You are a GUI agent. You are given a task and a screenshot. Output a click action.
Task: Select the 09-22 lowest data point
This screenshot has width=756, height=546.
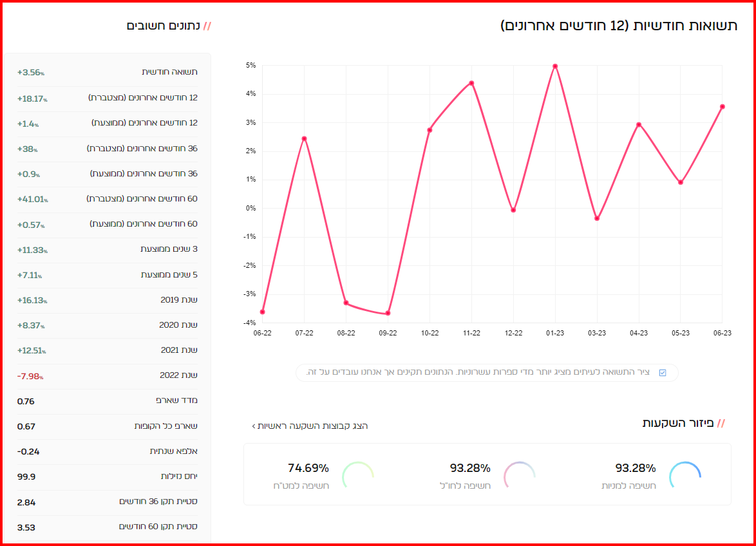[x=388, y=314]
